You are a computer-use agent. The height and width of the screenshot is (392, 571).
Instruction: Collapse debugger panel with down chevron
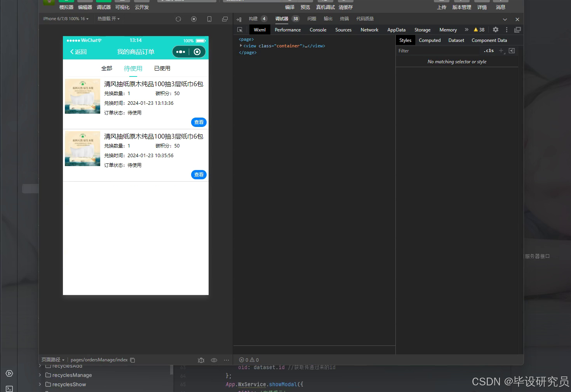505,19
